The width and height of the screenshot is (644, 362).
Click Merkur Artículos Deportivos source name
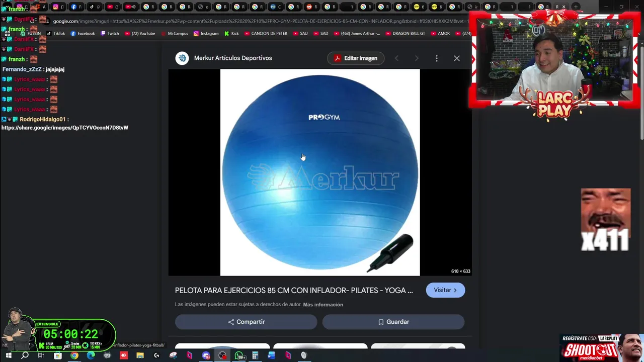[233, 58]
